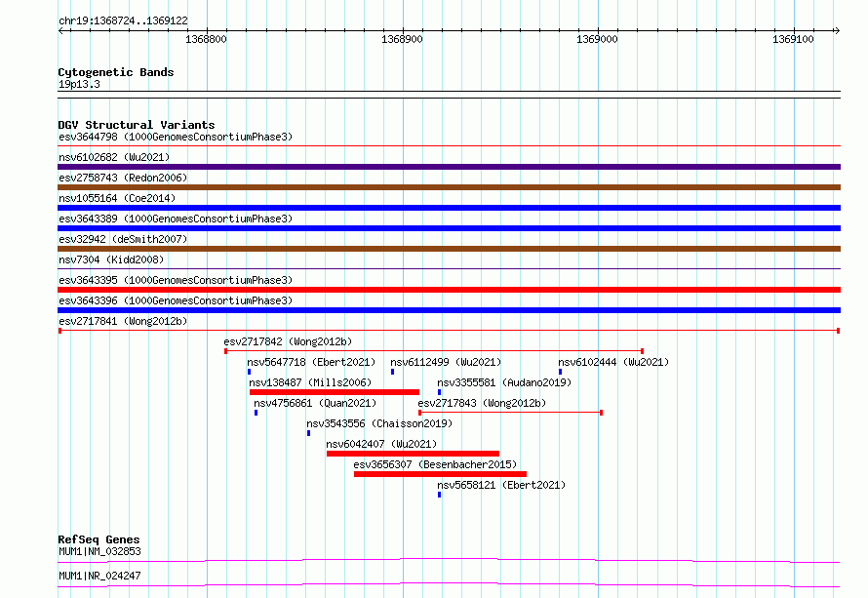
Task: Click the Cytogenetic Bands track title
Action: pos(116,72)
